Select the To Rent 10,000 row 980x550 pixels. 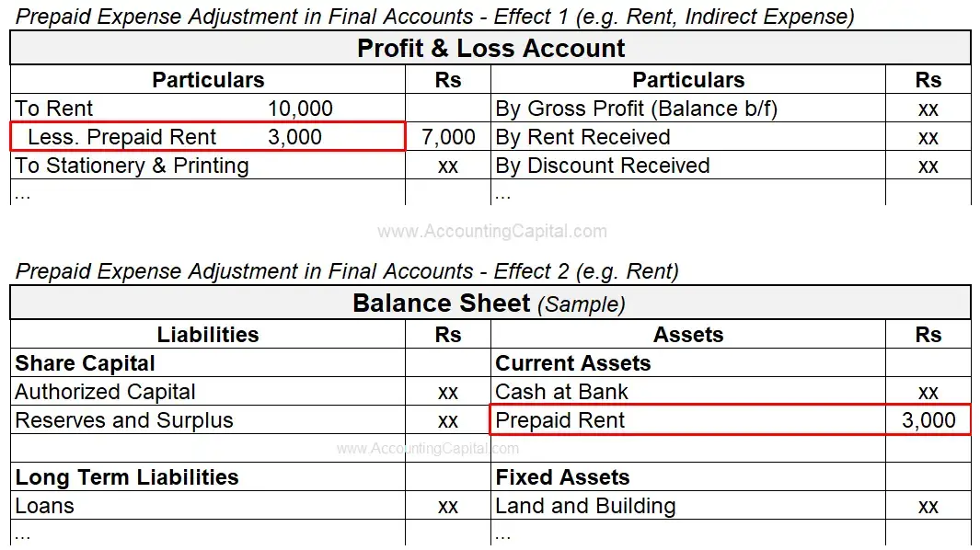pos(208,109)
